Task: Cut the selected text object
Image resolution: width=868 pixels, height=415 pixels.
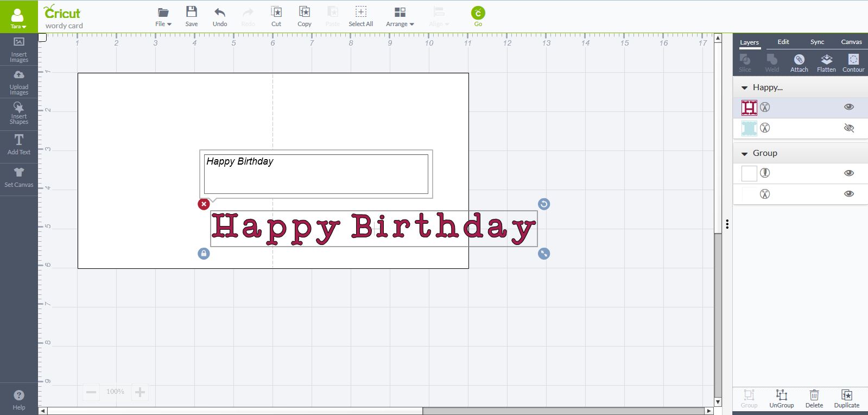Action: [x=276, y=16]
